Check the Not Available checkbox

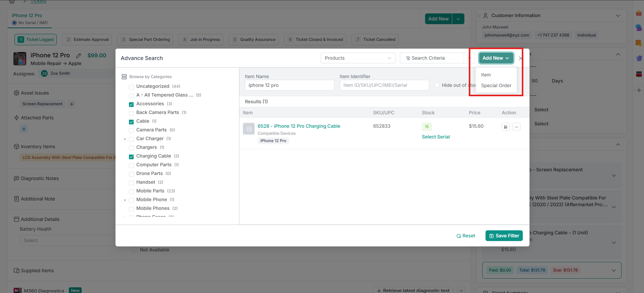[135, 250]
